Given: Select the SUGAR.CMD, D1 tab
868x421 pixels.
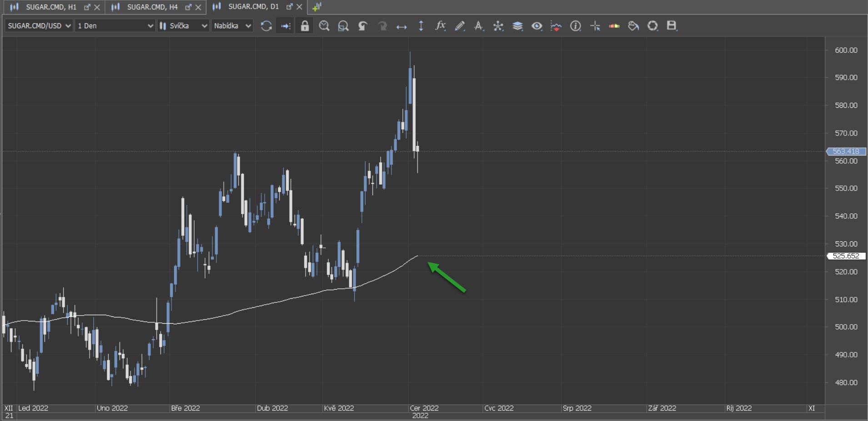Looking at the screenshot, I should pyautogui.click(x=253, y=7).
